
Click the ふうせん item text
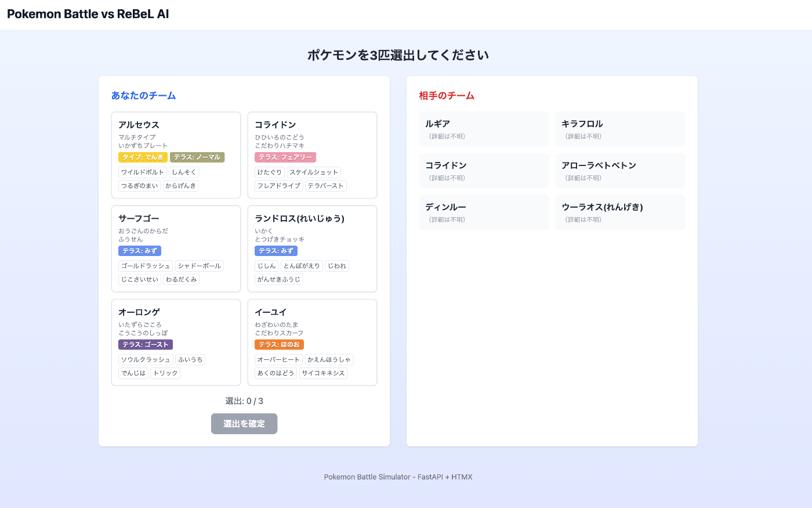[x=130, y=239]
